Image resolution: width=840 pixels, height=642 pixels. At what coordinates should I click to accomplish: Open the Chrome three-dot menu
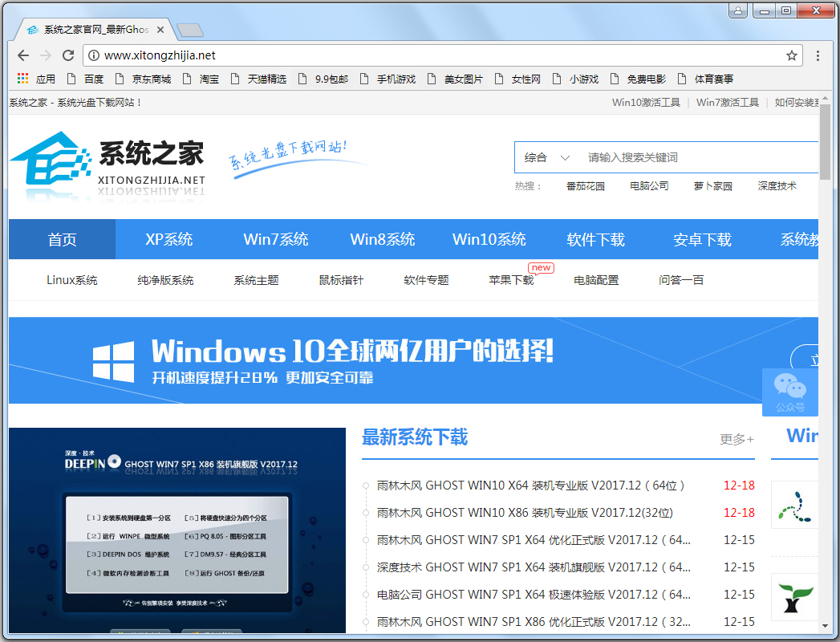coord(818,55)
